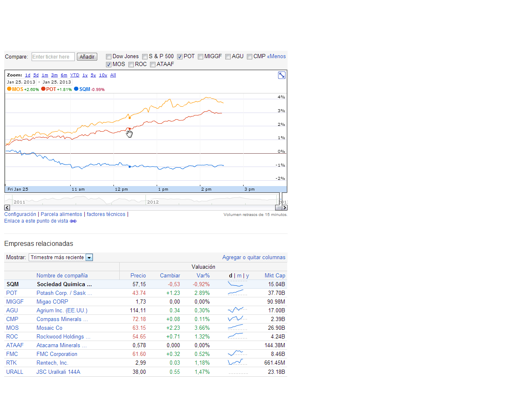
Task: Copy link icon beside Enlace a este punto
Action: pos(73,221)
